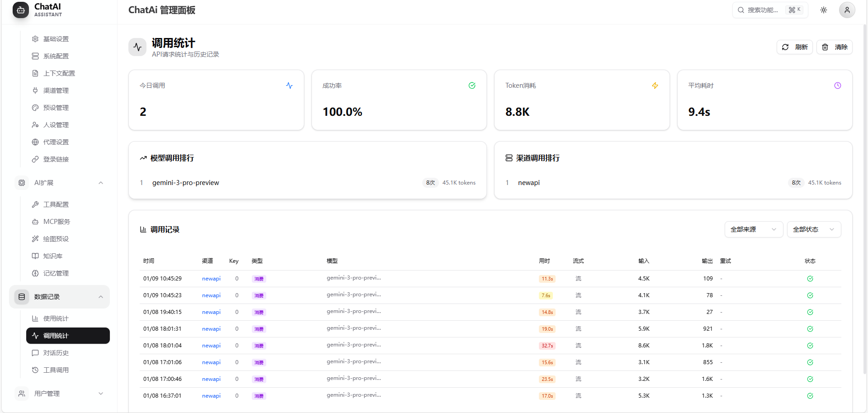Click the clear button (清除) with trash icon
The image size is (868, 413).
834,47
